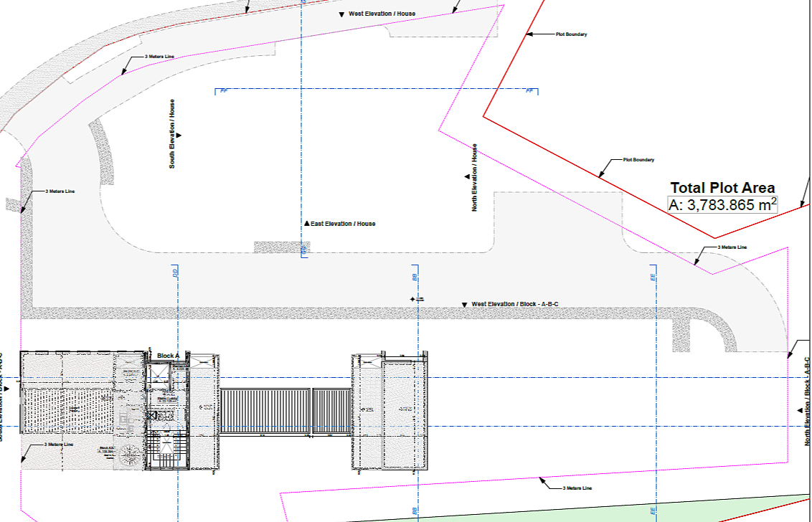The height and width of the screenshot is (522, 812).
Task: Click the 3 Meters Line label inside Block A
Action: (59, 445)
